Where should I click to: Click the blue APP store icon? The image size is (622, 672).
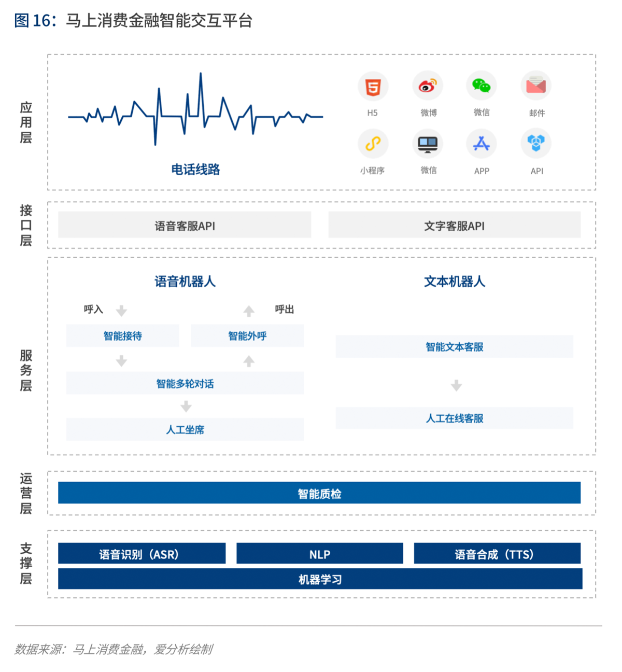coord(482,143)
